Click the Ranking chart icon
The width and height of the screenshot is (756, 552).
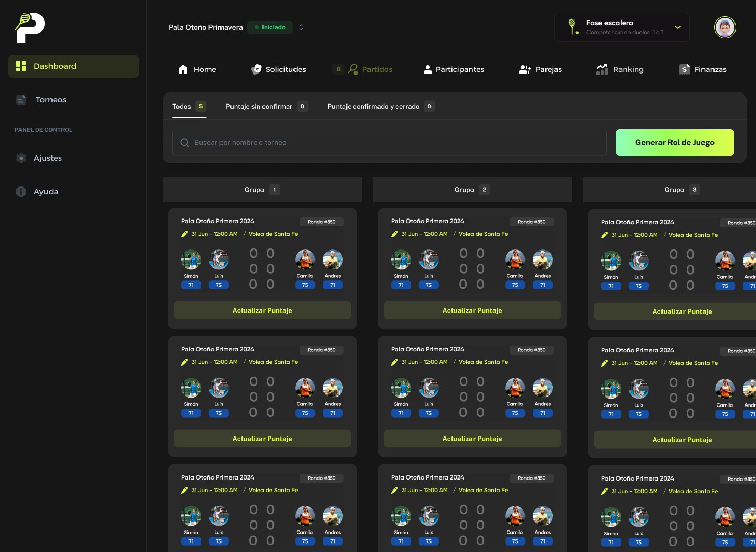click(602, 69)
